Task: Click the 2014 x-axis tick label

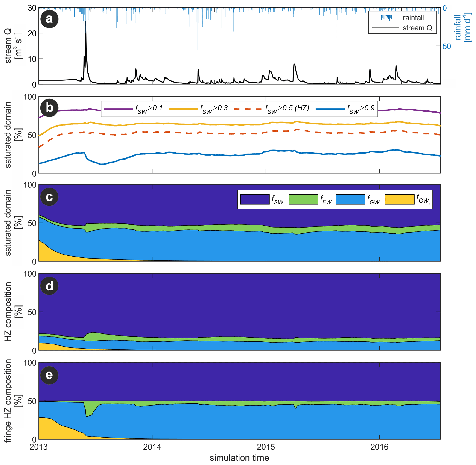Action: coord(152,447)
